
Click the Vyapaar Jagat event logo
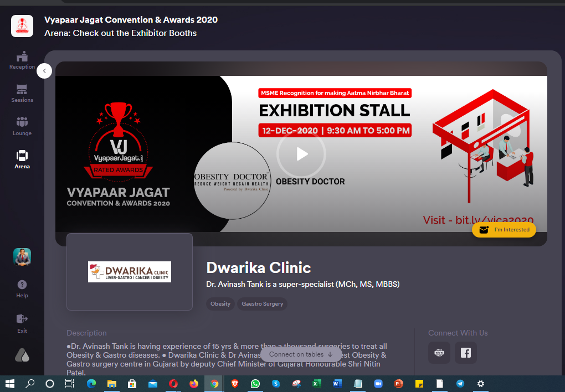(22, 26)
